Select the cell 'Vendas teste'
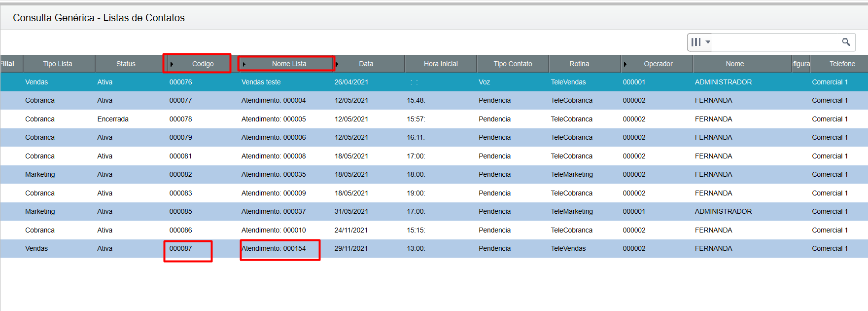 point(261,82)
